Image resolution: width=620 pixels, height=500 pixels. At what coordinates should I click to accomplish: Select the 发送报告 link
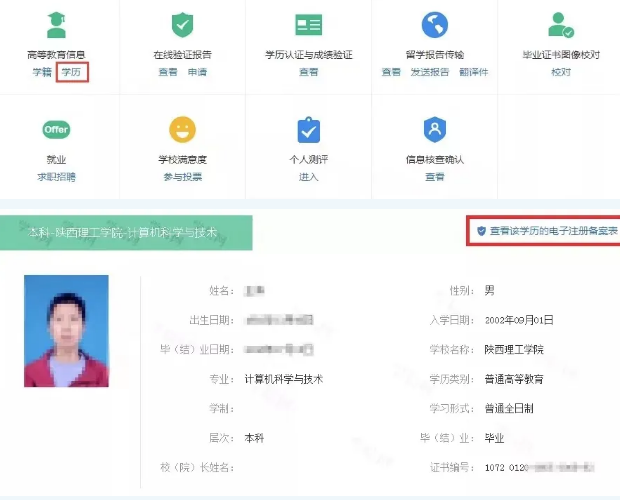pyautogui.click(x=430, y=72)
